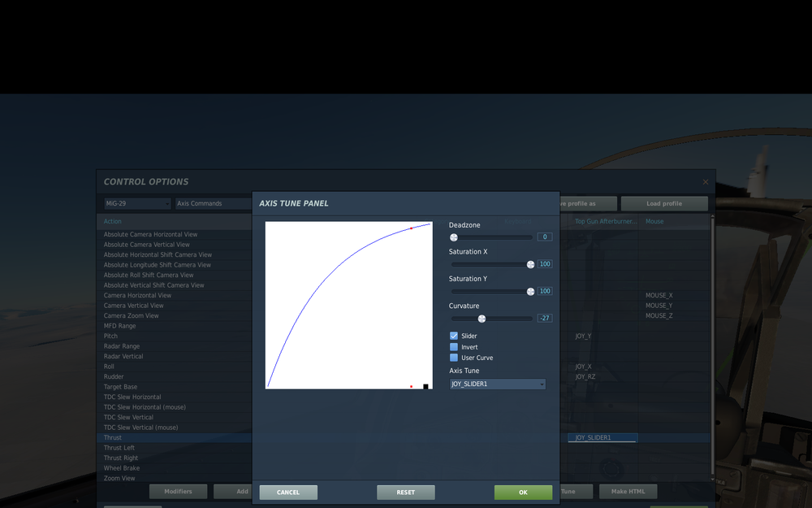
Task: Open the Make HTML export
Action: (628, 491)
